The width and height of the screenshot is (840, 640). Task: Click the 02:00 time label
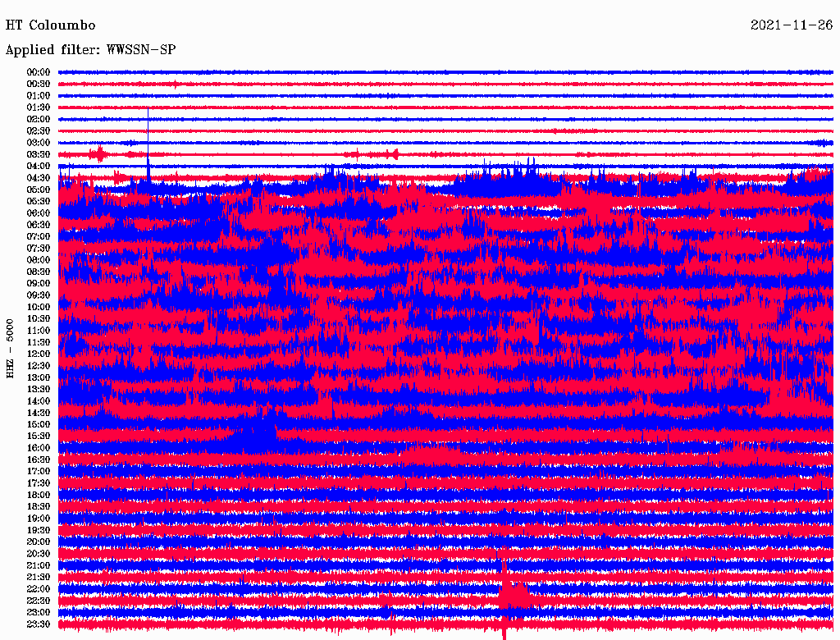[39, 119]
